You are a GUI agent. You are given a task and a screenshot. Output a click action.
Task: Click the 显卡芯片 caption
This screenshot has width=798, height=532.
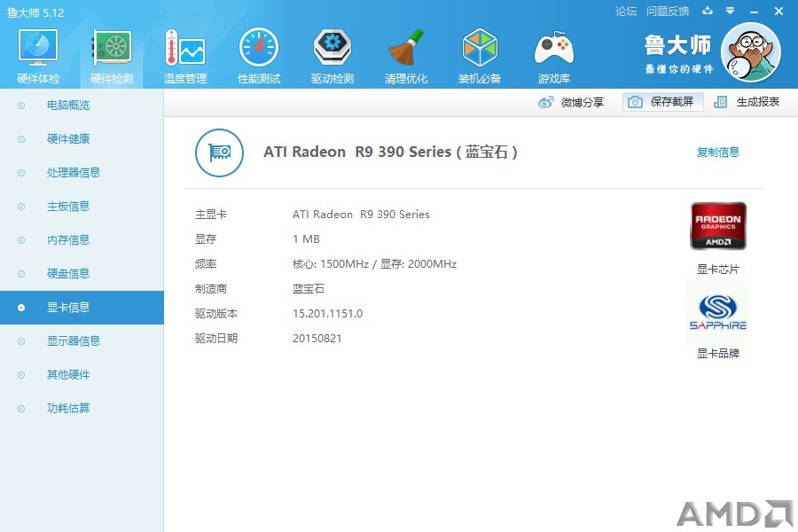pos(717,270)
